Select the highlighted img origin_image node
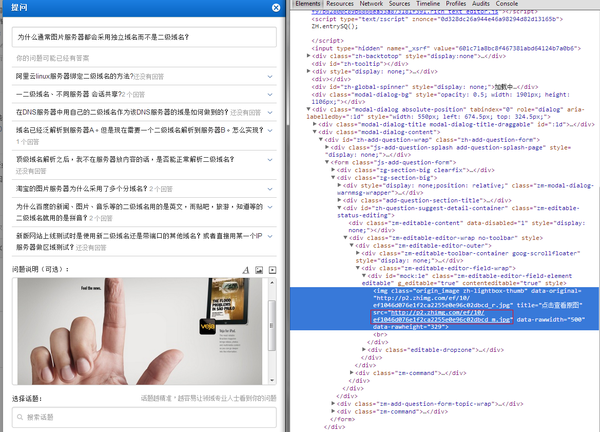Viewport: 600px width, 432px height. coord(445,308)
